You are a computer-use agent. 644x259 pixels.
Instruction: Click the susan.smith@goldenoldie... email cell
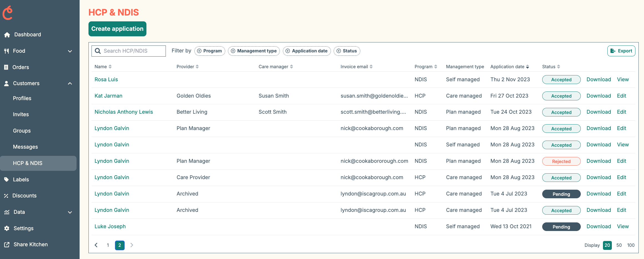[374, 96]
